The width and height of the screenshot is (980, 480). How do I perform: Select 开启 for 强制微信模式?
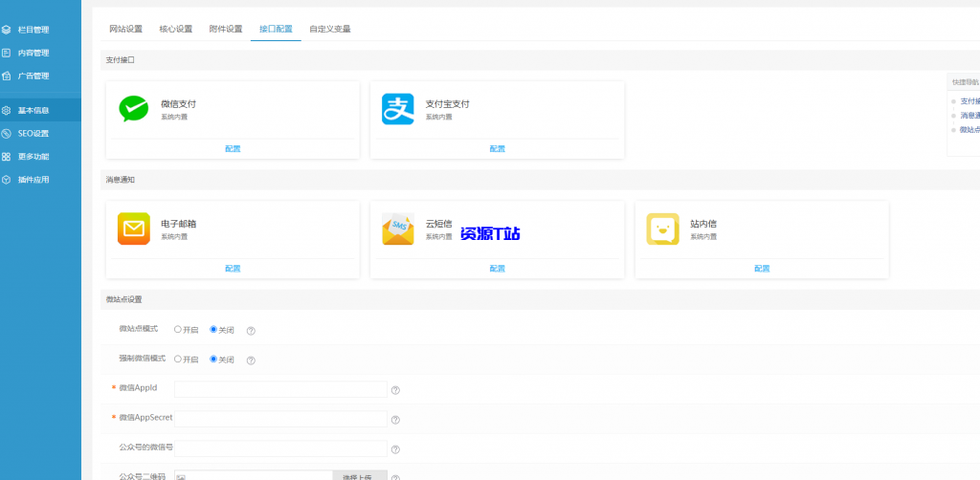[178, 359]
